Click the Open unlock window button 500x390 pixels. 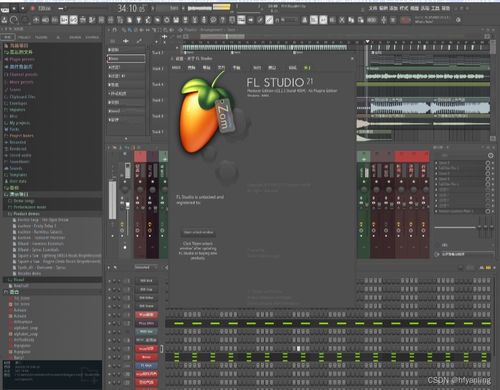click(x=198, y=232)
